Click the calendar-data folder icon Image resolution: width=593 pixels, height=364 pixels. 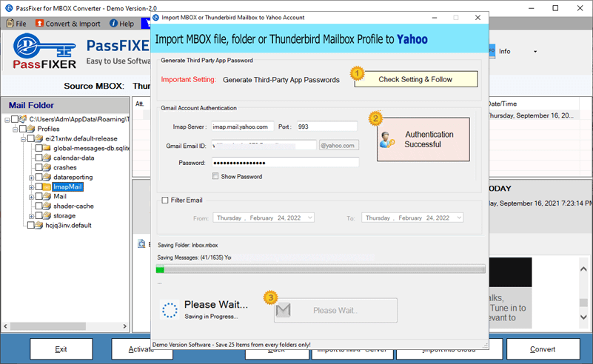pyautogui.click(x=47, y=158)
